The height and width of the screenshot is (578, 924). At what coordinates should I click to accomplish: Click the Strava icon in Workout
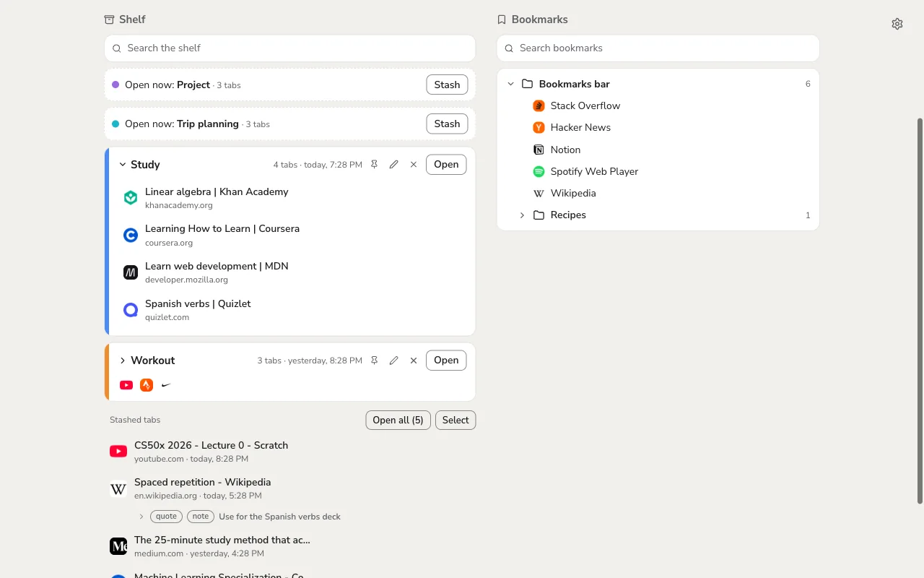(x=147, y=385)
